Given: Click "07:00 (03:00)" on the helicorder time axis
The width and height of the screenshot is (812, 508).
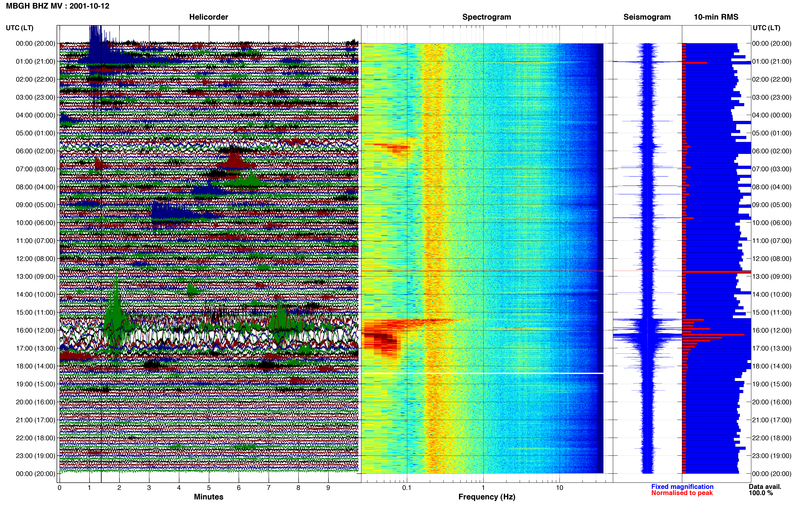Looking at the screenshot, I should pyautogui.click(x=36, y=169).
